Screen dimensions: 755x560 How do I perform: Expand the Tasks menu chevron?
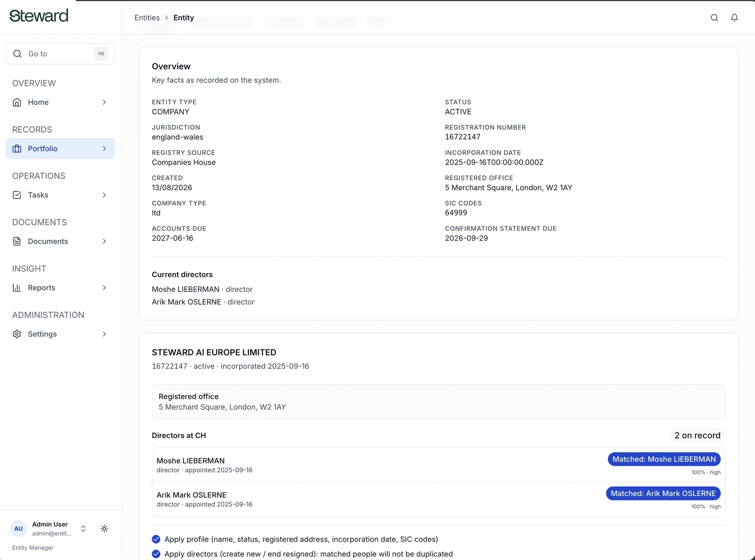[104, 195]
